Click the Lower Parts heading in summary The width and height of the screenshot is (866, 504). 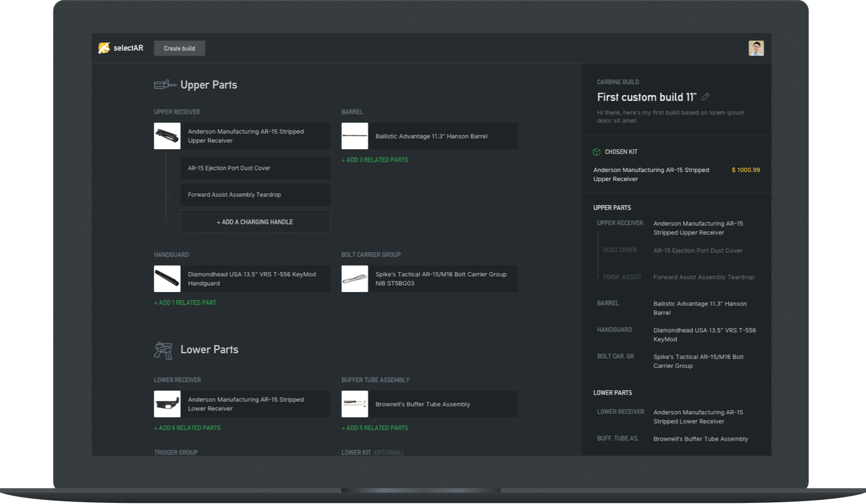(x=613, y=393)
